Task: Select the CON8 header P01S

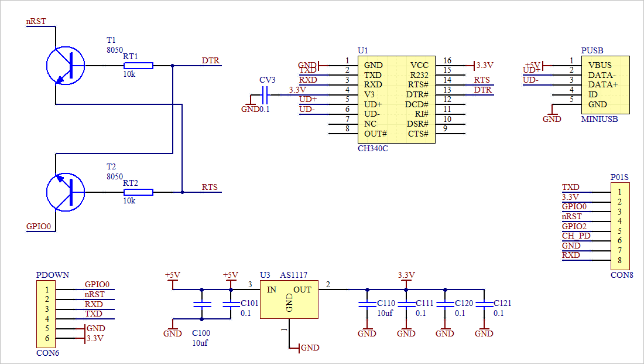Action: pyautogui.click(x=621, y=226)
